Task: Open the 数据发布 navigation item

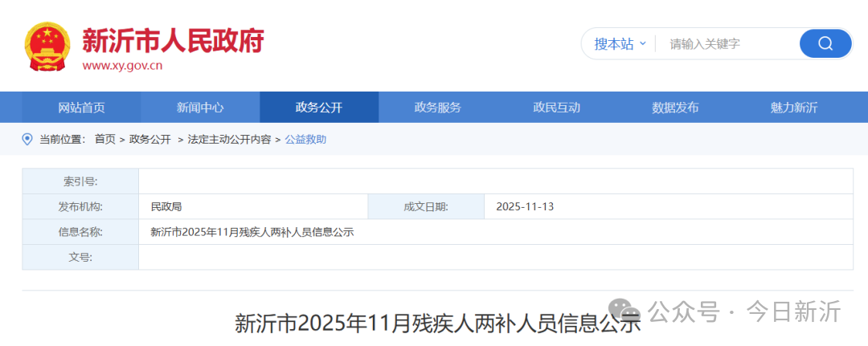Action: [675, 108]
